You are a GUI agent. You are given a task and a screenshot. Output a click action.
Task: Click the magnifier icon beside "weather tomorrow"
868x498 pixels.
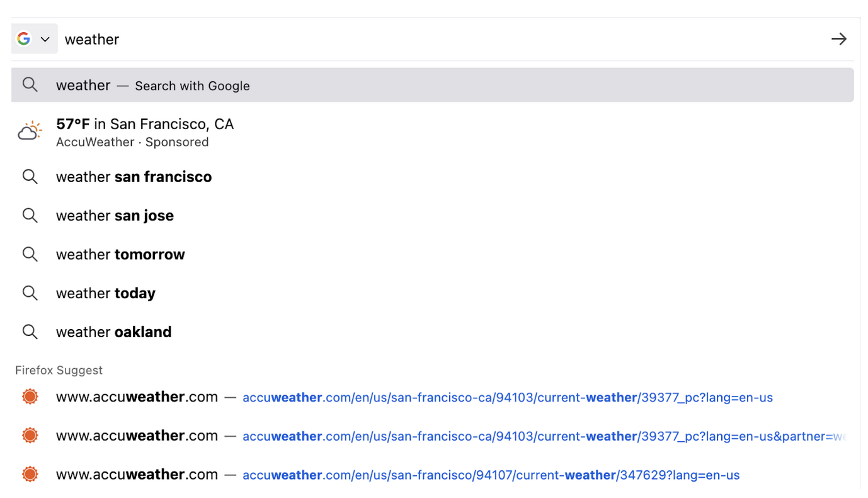click(x=30, y=254)
